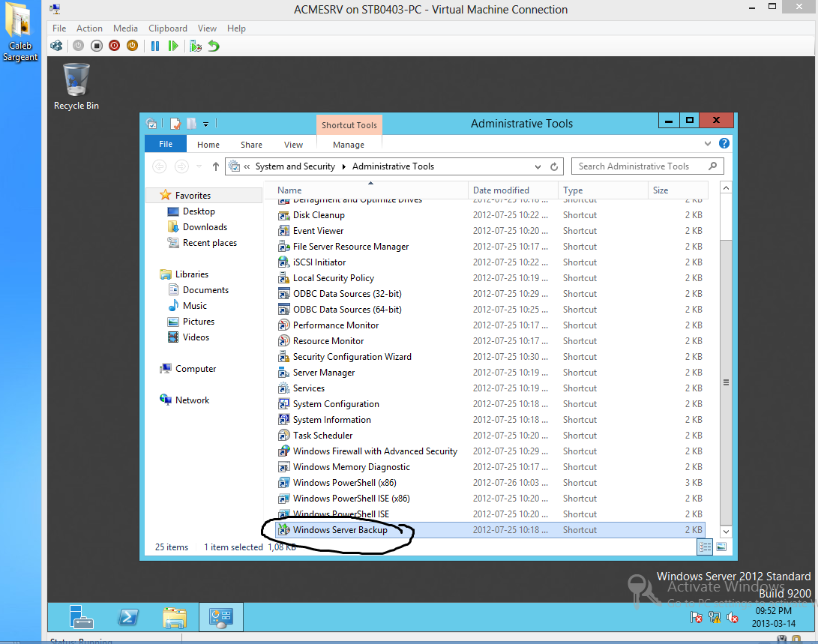Switch to the Explorer View ribbon tab

pos(293,145)
